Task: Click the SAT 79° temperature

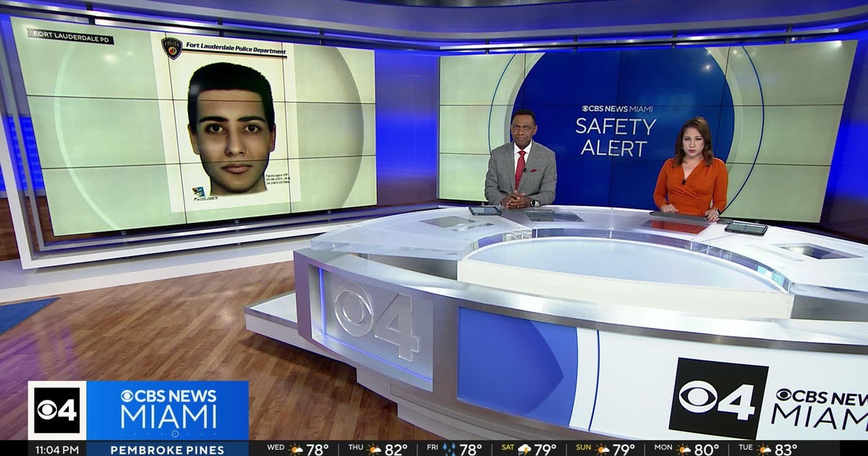Action: tap(546, 449)
